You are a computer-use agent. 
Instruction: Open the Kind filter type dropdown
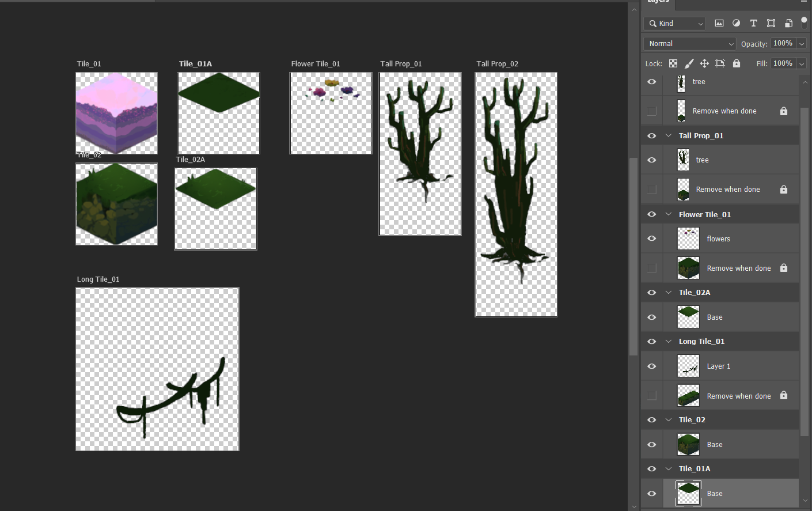675,24
